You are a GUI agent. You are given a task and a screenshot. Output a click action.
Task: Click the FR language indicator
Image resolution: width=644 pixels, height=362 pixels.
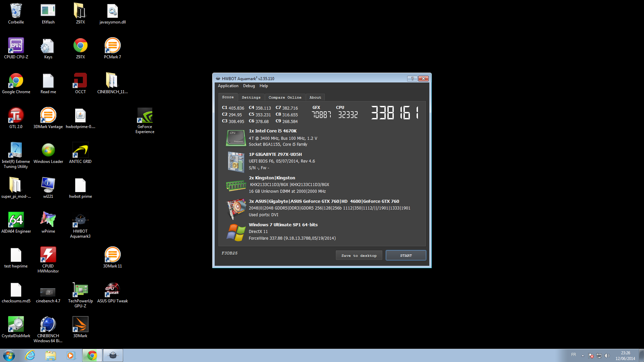(574, 355)
